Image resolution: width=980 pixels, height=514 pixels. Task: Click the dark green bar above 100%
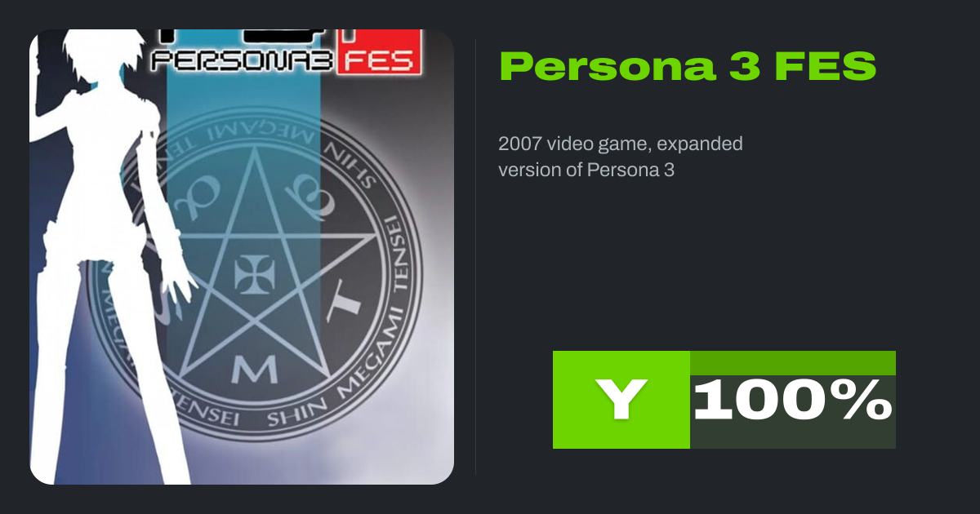793,363
